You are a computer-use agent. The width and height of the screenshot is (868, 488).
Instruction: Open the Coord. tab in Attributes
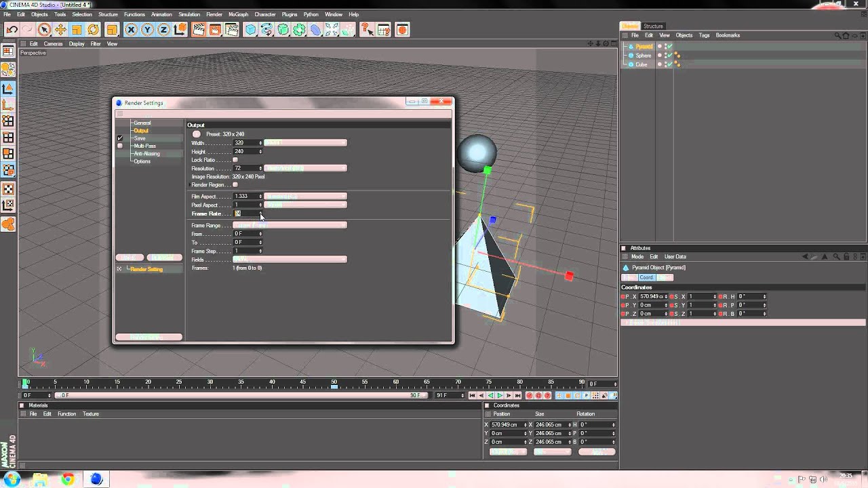(646, 277)
